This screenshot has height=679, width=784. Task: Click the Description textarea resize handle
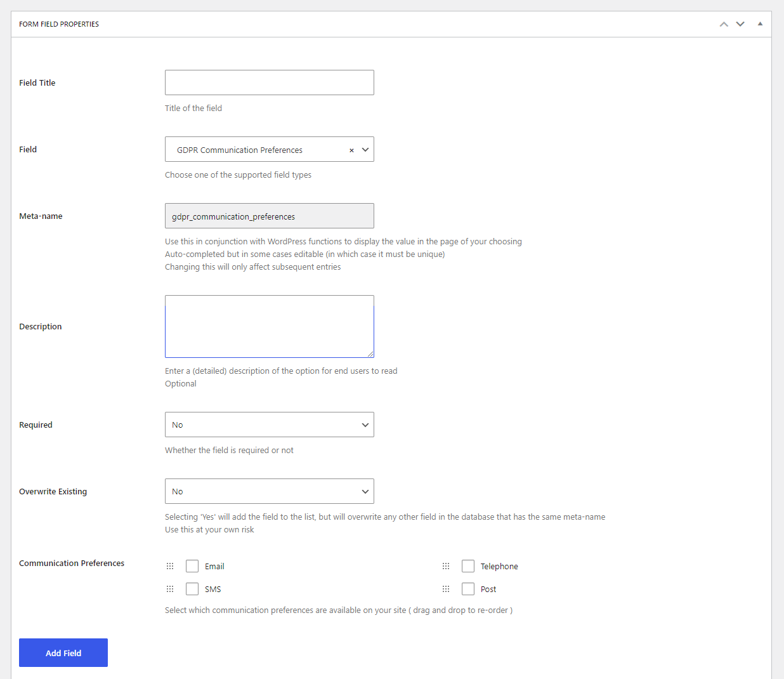(x=370, y=354)
